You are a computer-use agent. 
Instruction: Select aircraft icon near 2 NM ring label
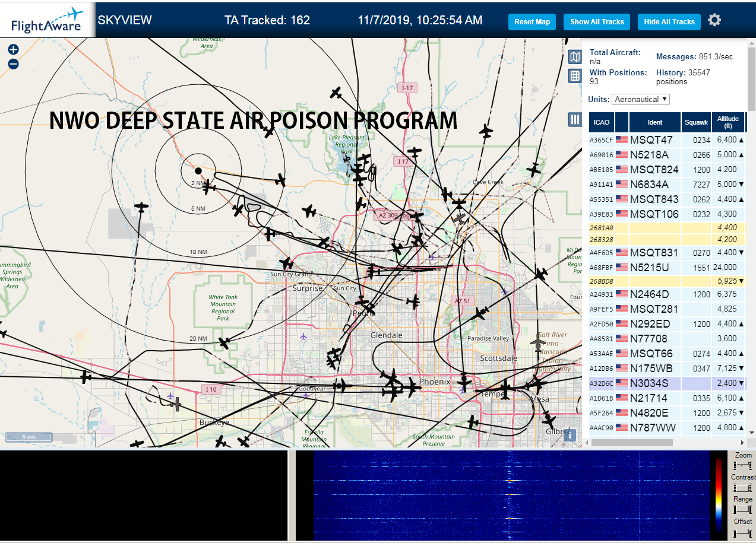point(208,187)
